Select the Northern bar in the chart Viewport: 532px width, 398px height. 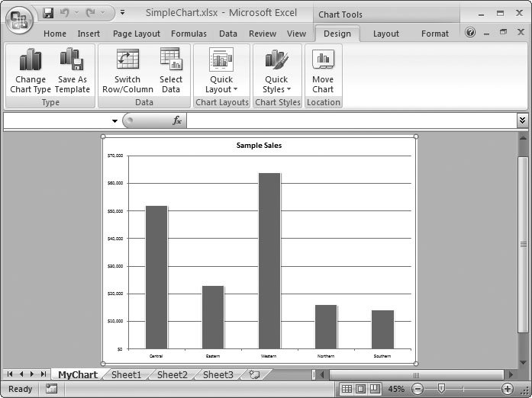pyautogui.click(x=326, y=327)
